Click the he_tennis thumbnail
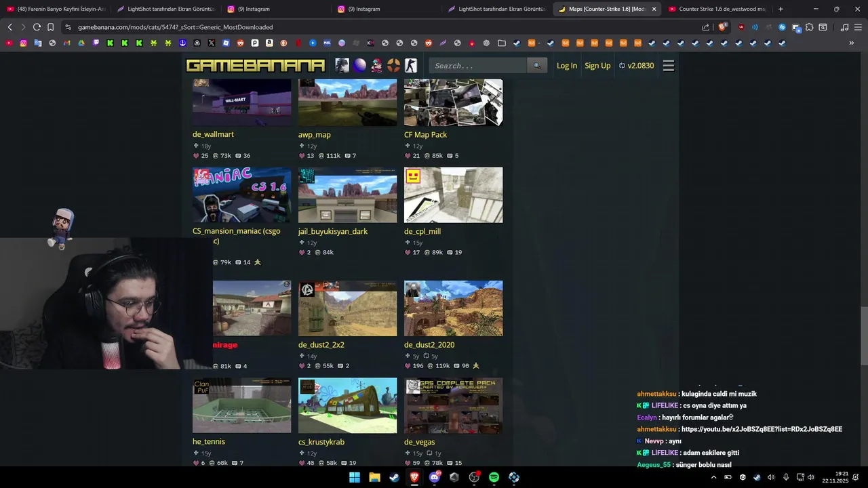 click(242, 405)
